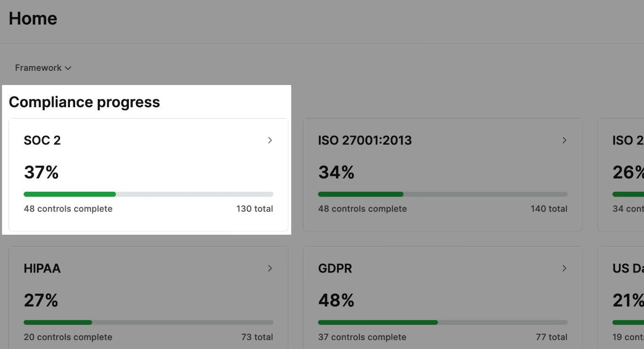This screenshot has height=349, width=644.
Task: Open the SOC 2 framework title
Action: 42,140
